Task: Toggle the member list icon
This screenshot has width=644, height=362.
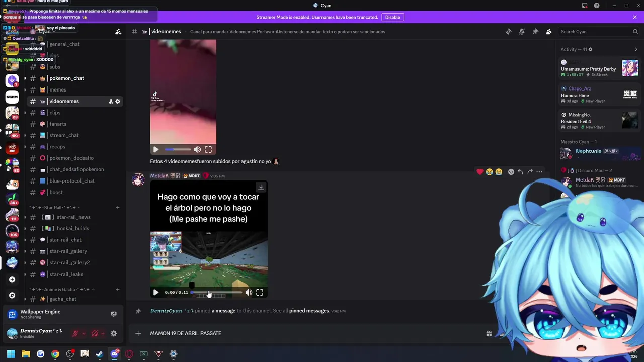Action: pyautogui.click(x=549, y=32)
